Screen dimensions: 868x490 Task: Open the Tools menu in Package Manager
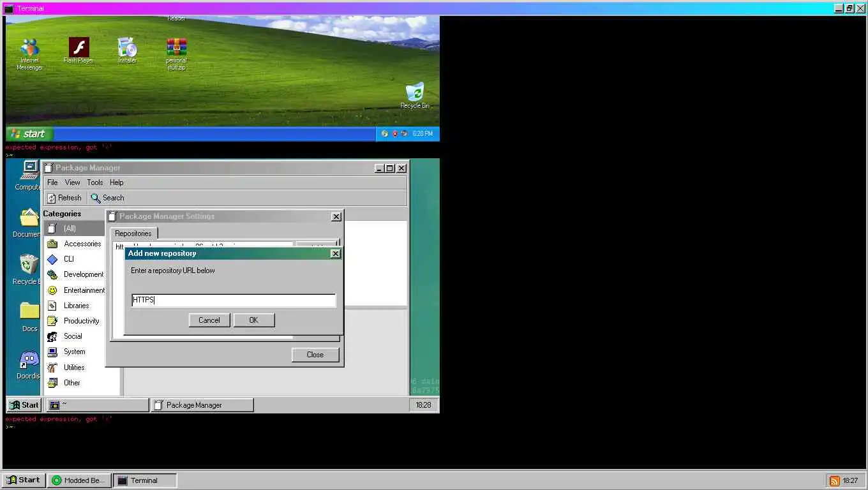[x=95, y=182]
